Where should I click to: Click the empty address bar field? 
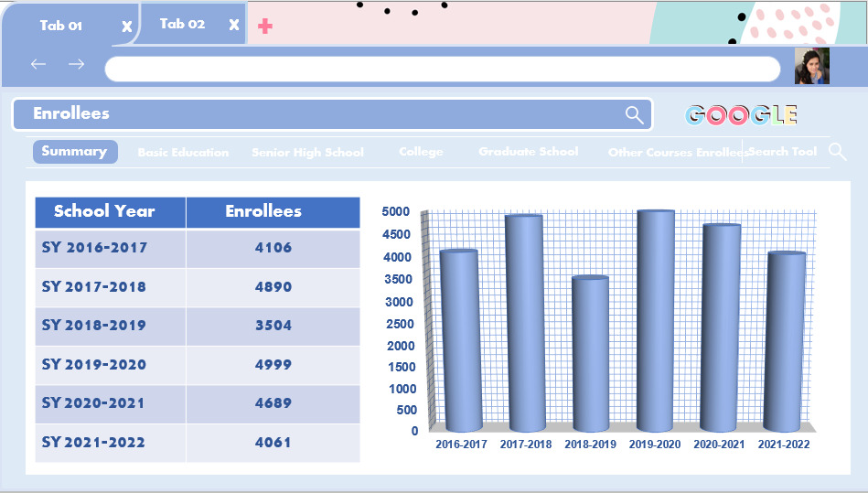click(x=443, y=70)
